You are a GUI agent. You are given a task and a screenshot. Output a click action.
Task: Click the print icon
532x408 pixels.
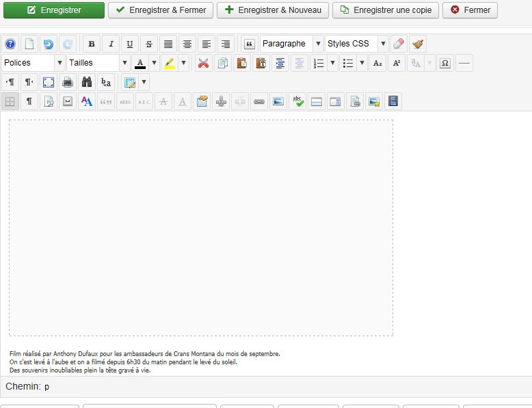(x=68, y=82)
